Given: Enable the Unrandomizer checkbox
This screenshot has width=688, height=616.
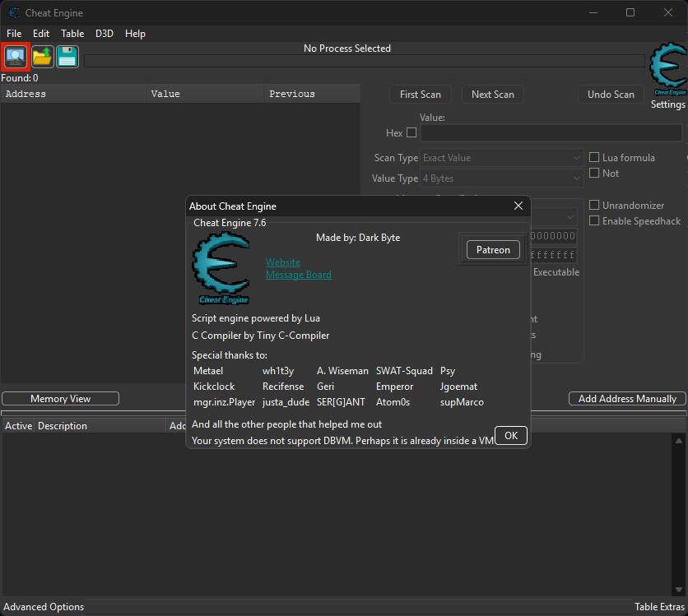Looking at the screenshot, I should pyautogui.click(x=593, y=205).
